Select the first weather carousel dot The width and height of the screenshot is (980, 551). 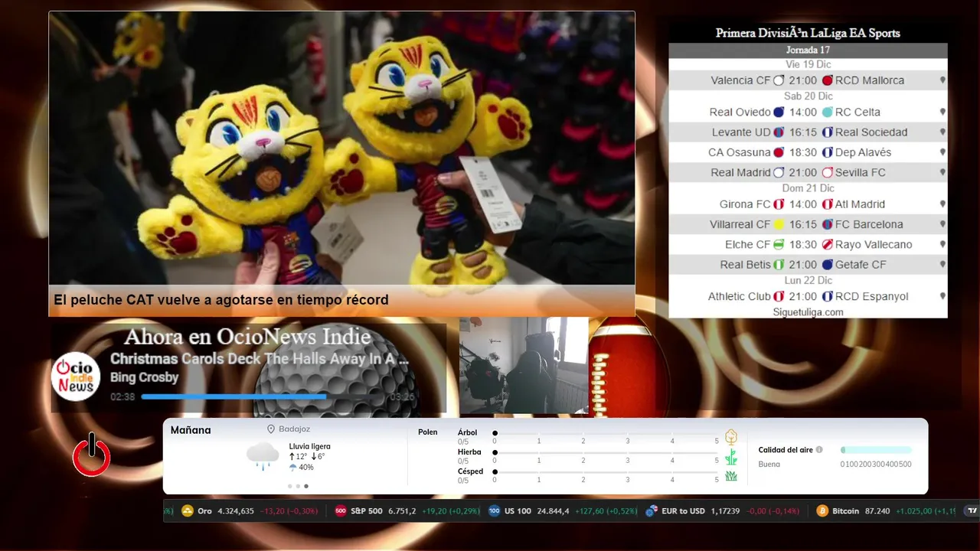[289, 486]
